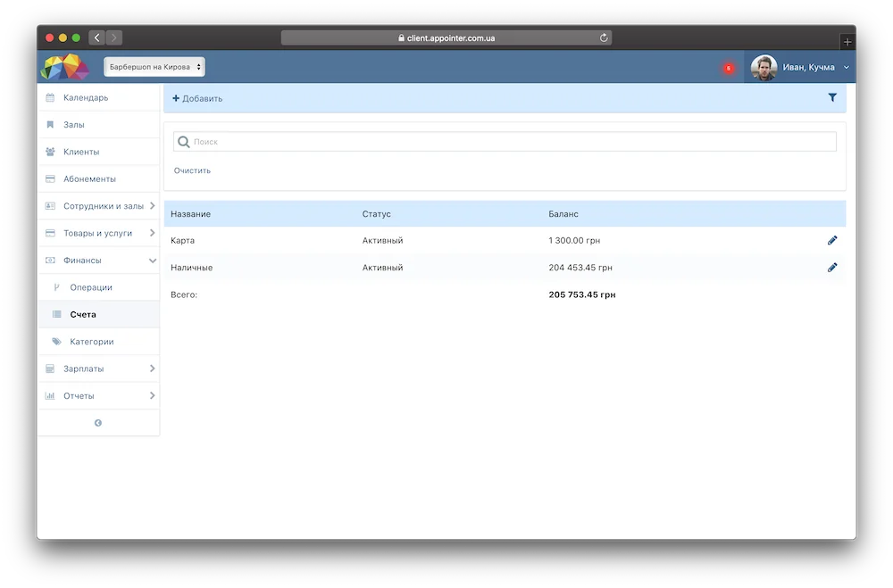Focus the Поиск search field
The height and width of the screenshot is (588, 893).
(505, 142)
